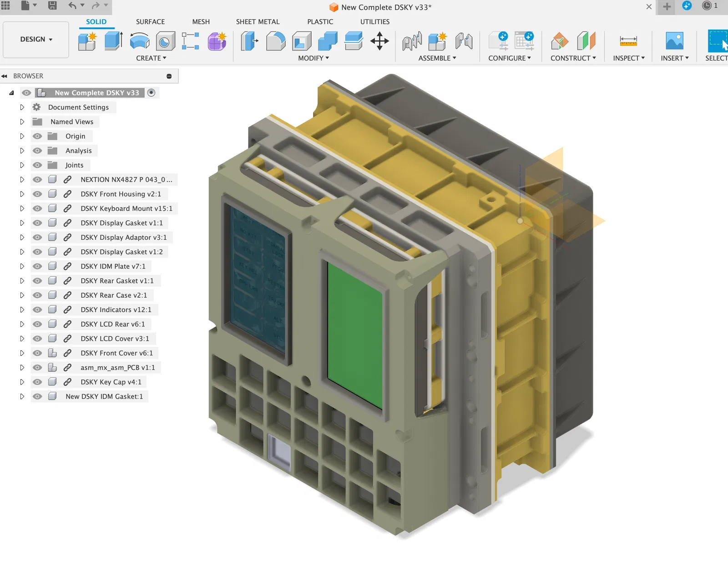Open the Plastic tab
728x582 pixels.
pyautogui.click(x=320, y=22)
